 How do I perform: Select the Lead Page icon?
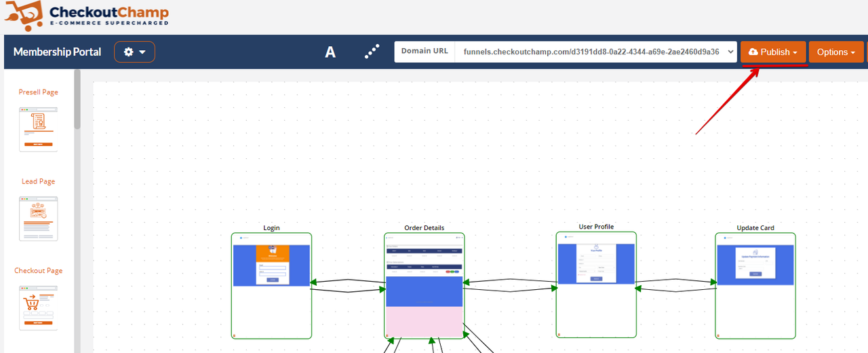tap(39, 219)
